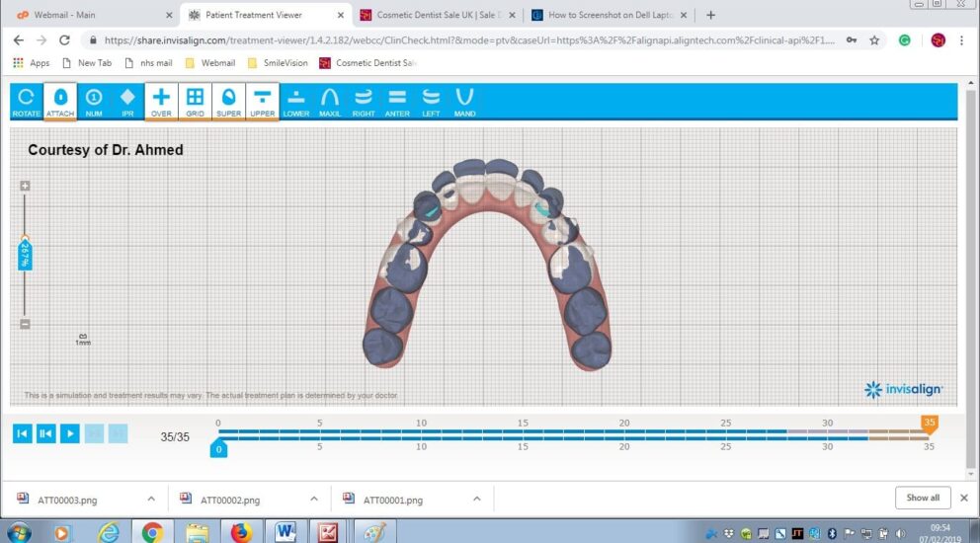Screen dimensions: 980x543
Task: Click the zoom-in plus on zoom slider
Action: [26, 186]
